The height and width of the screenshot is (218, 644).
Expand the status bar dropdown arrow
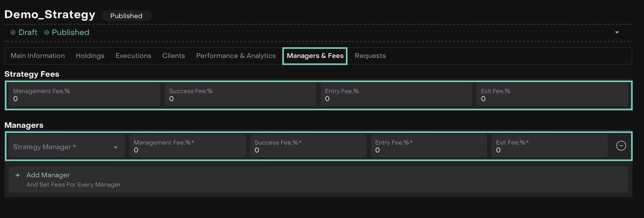(617, 32)
